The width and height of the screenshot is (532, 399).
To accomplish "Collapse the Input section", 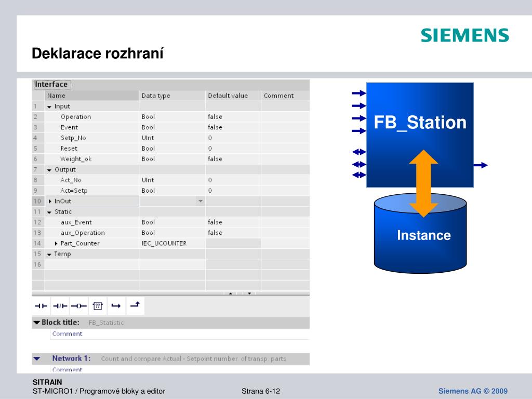I will pos(49,107).
